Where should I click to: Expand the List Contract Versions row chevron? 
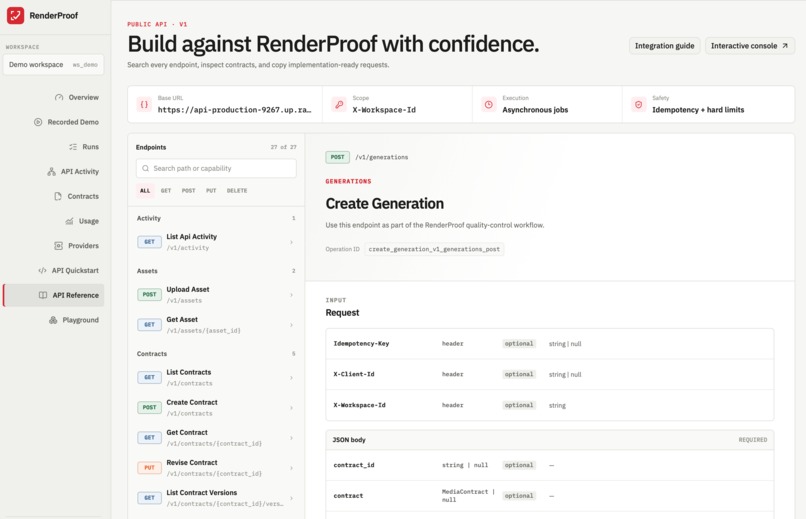(x=291, y=498)
